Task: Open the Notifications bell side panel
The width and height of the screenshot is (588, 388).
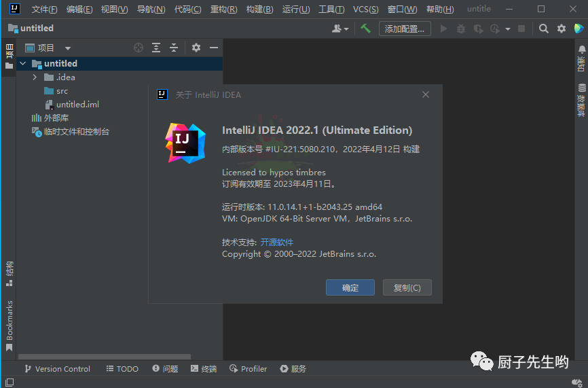Action: point(582,58)
